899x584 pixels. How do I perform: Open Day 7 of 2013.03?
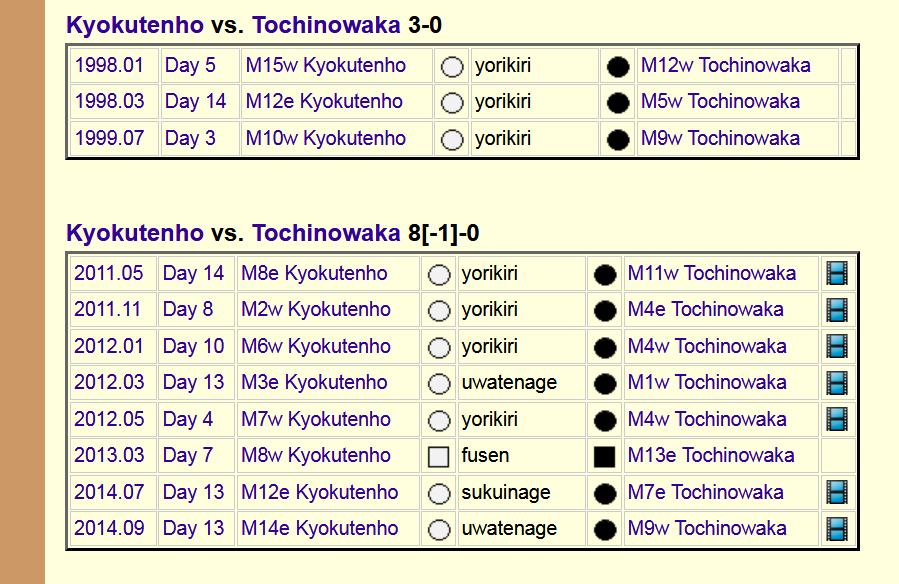tap(188, 455)
